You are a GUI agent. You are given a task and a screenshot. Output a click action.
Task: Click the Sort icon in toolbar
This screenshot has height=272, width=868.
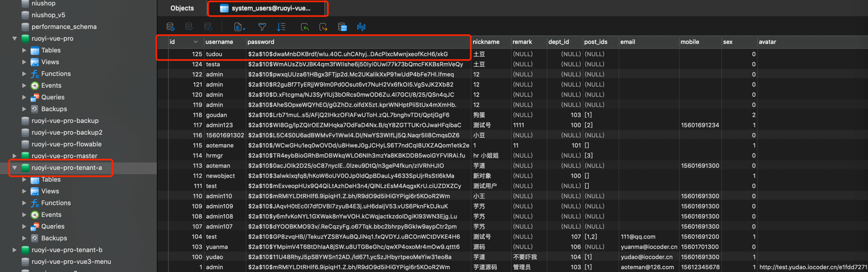[x=281, y=27]
